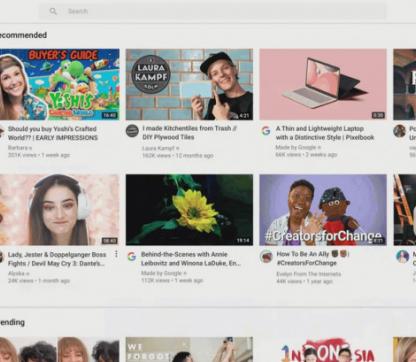Image resolution: width=416 pixels, height=362 pixels.
Task: Open trending thumbnail showing several faces
Action: [60, 349]
